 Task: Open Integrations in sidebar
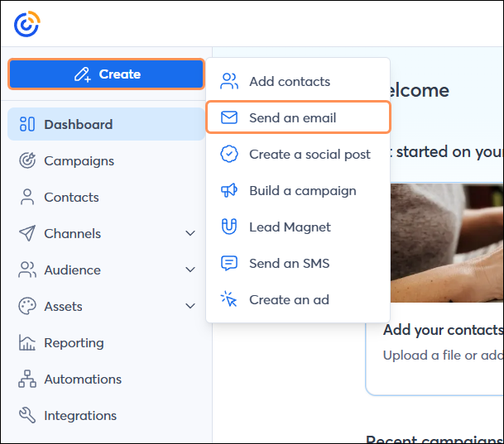(x=107, y=415)
